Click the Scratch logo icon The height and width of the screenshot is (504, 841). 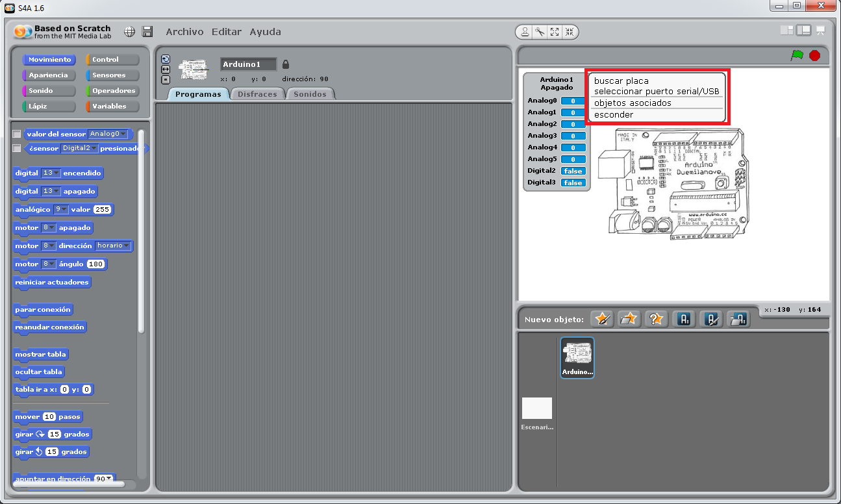[x=23, y=31]
